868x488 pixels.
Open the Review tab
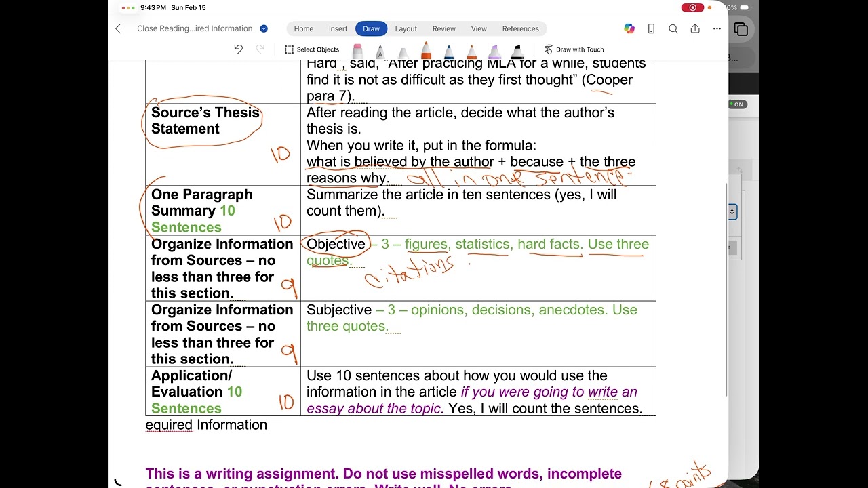click(444, 28)
